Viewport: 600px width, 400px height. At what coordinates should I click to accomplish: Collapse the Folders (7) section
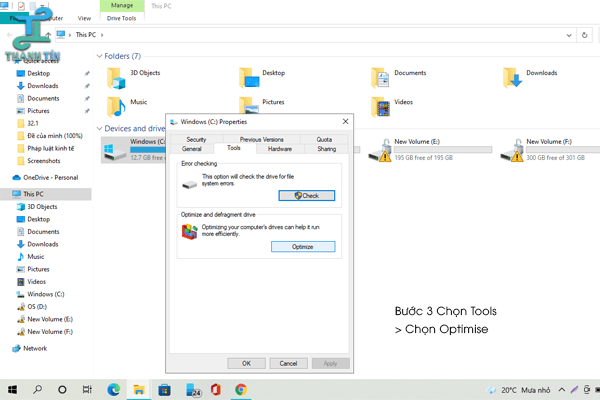tap(97, 56)
